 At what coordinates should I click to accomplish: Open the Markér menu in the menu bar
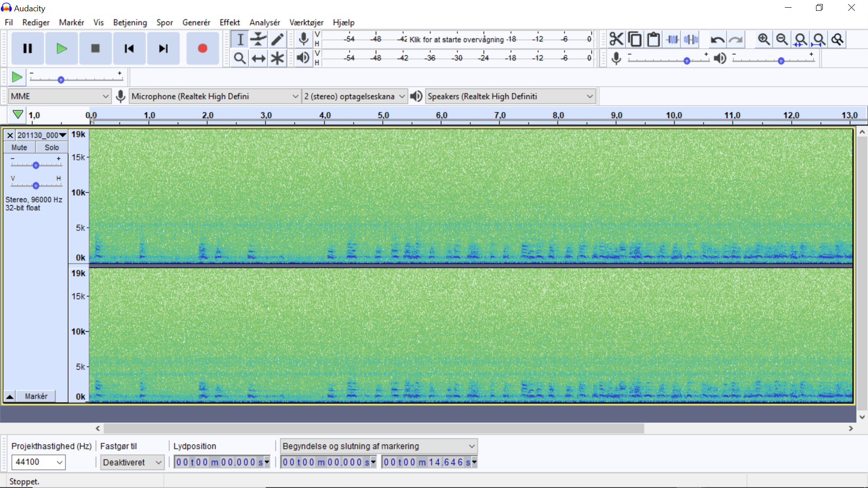[x=71, y=22]
